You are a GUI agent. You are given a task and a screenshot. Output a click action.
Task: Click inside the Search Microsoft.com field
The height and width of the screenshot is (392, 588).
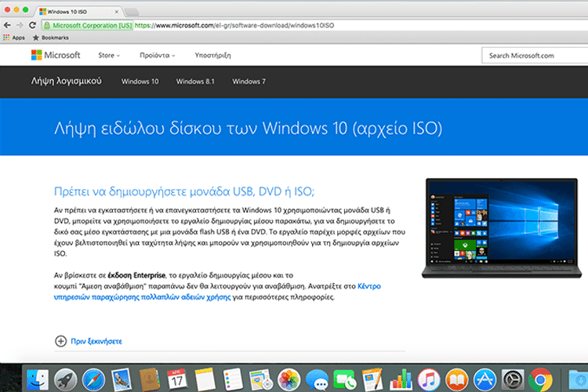pyautogui.click(x=535, y=56)
